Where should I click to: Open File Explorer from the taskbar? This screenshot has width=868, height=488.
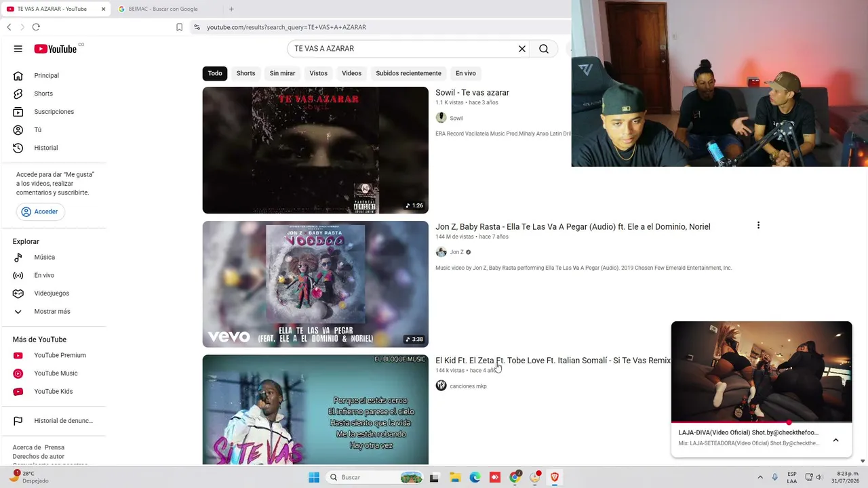pos(455,477)
